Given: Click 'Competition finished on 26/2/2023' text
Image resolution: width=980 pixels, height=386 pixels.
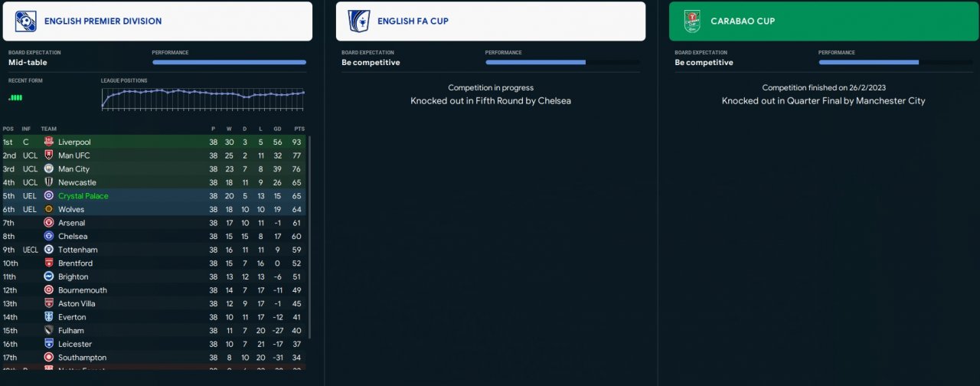Looking at the screenshot, I should [x=824, y=88].
